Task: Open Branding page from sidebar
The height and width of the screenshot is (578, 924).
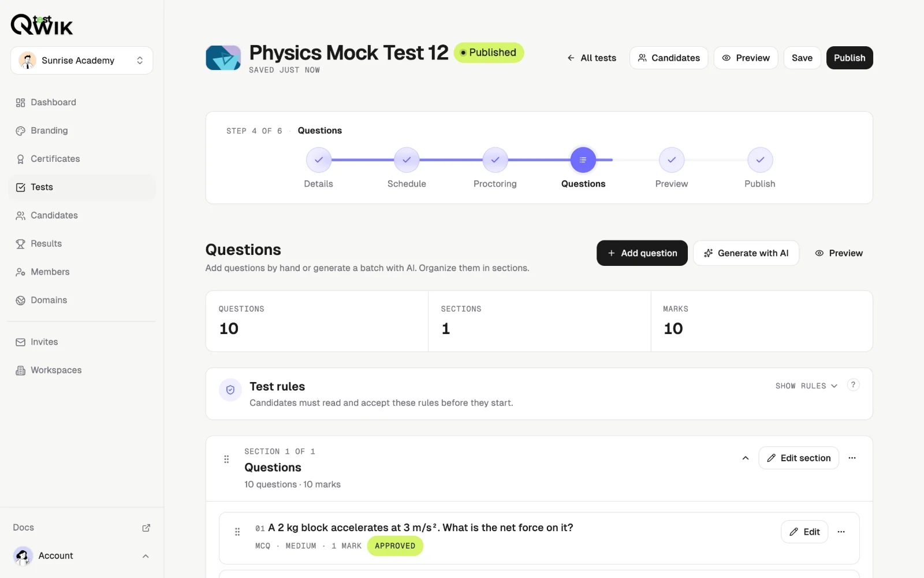Action: pos(82,131)
